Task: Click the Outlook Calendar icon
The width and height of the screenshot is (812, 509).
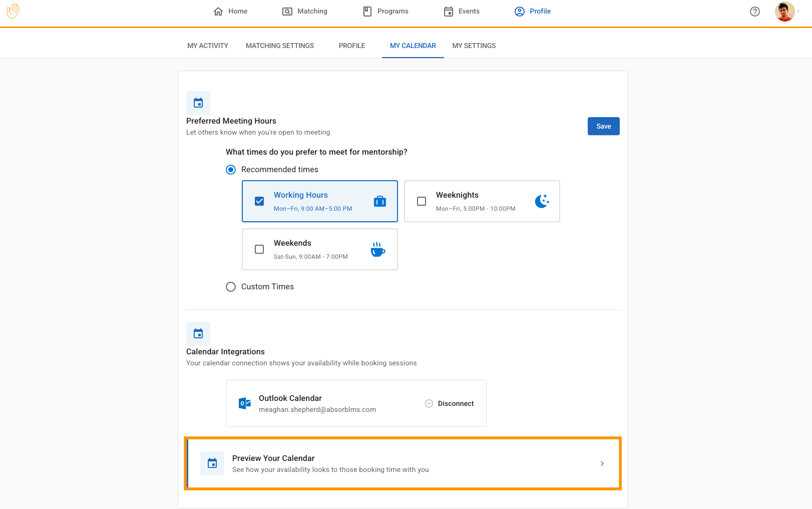Action: point(245,403)
